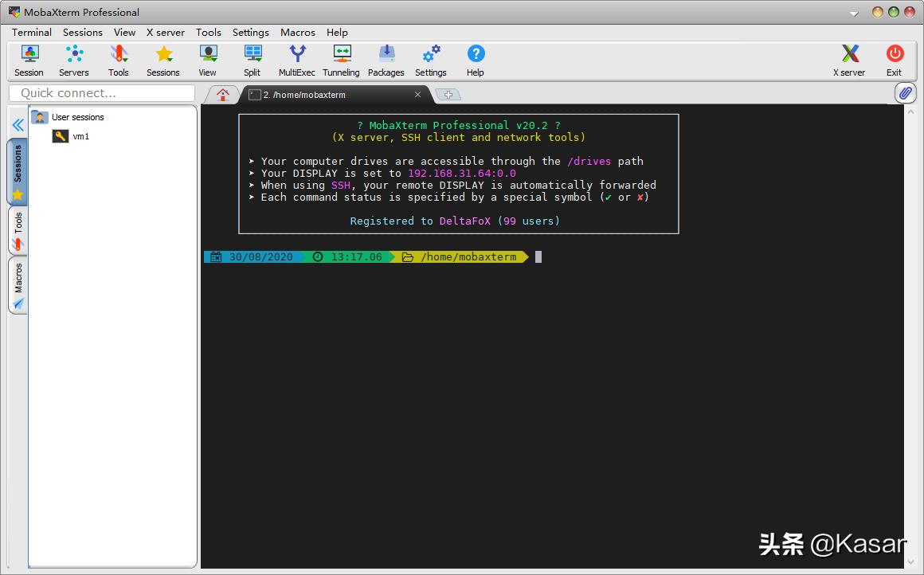Switch to Macros sidebar tab
The image size is (924, 575).
click(x=18, y=285)
